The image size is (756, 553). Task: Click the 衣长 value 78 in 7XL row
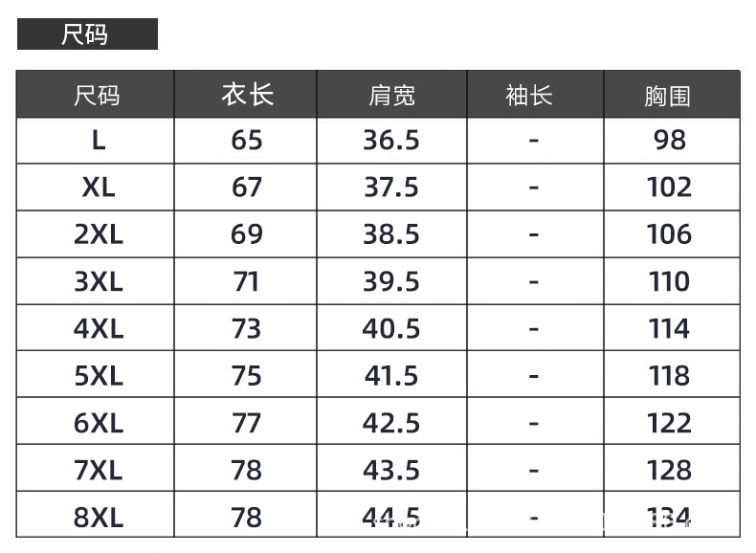pos(247,470)
